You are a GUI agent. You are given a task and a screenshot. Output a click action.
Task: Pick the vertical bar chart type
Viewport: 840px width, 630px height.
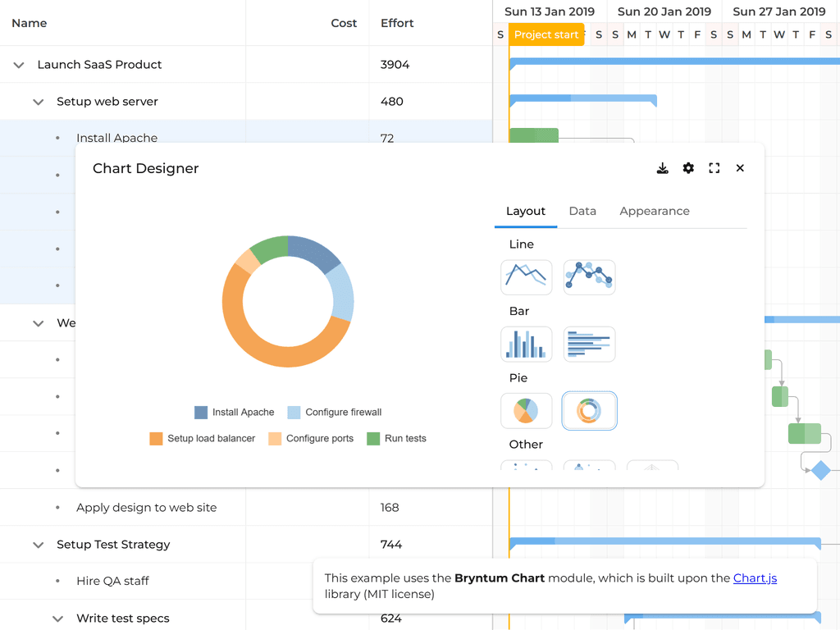pyautogui.click(x=526, y=345)
